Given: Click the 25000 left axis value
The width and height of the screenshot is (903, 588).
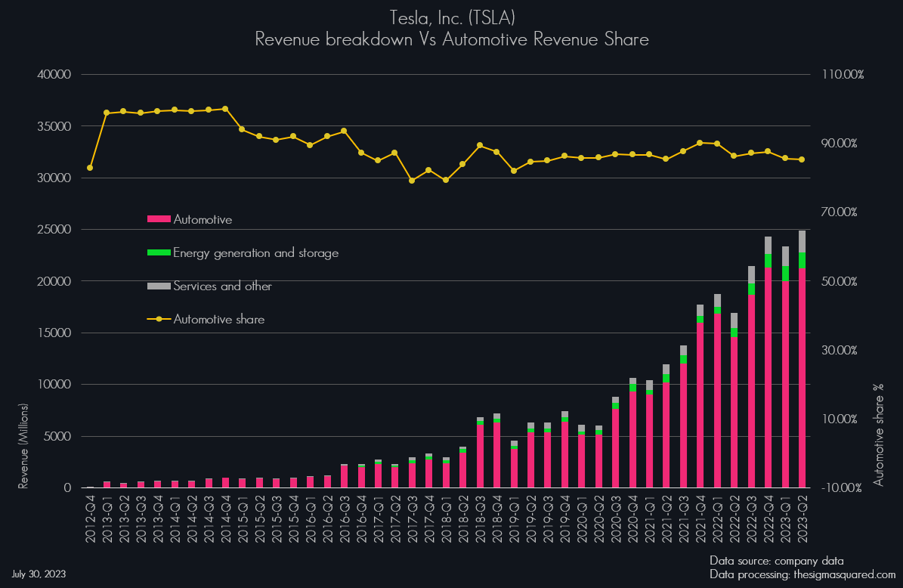Looking at the screenshot, I should pos(54,230).
